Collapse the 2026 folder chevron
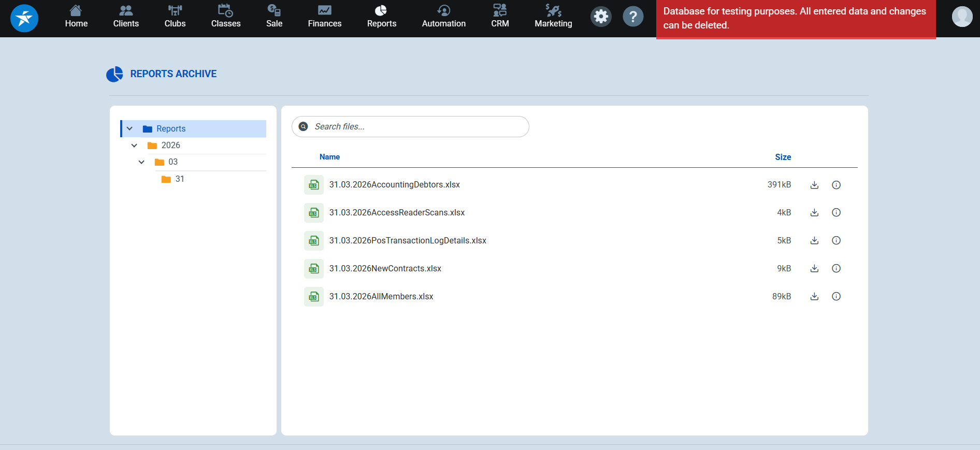 pyautogui.click(x=134, y=146)
